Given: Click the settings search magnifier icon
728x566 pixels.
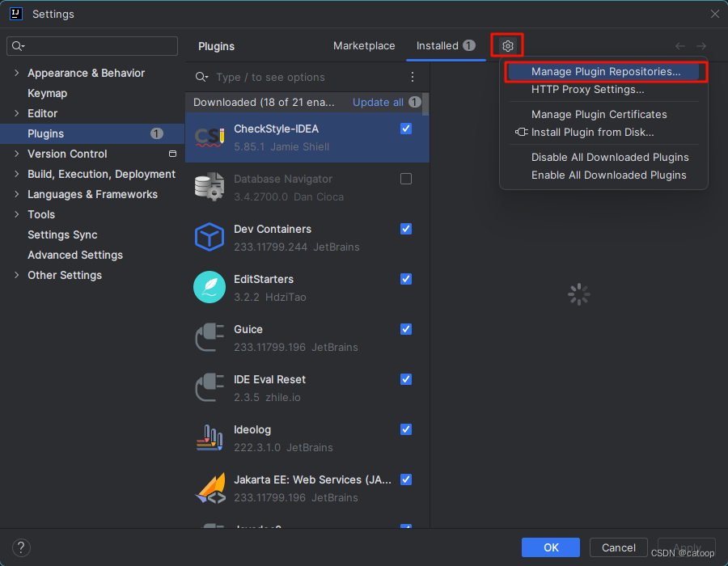Looking at the screenshot, I should [x=18, y=46].
